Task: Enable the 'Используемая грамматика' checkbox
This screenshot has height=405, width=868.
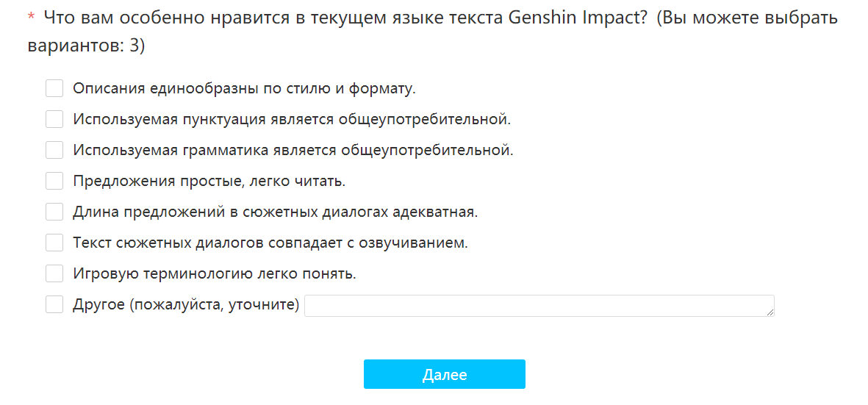Action: click(54, 151)
